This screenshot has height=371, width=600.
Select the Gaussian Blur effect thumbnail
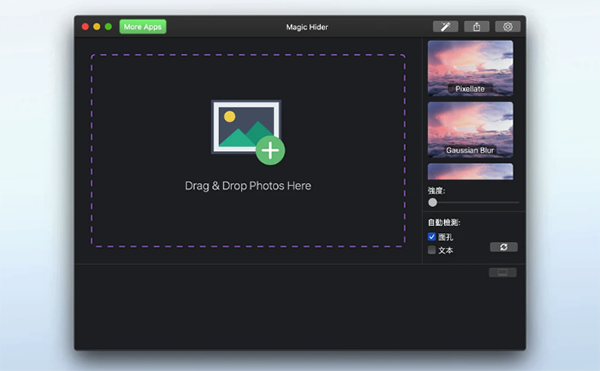click(x=470, y=130)
